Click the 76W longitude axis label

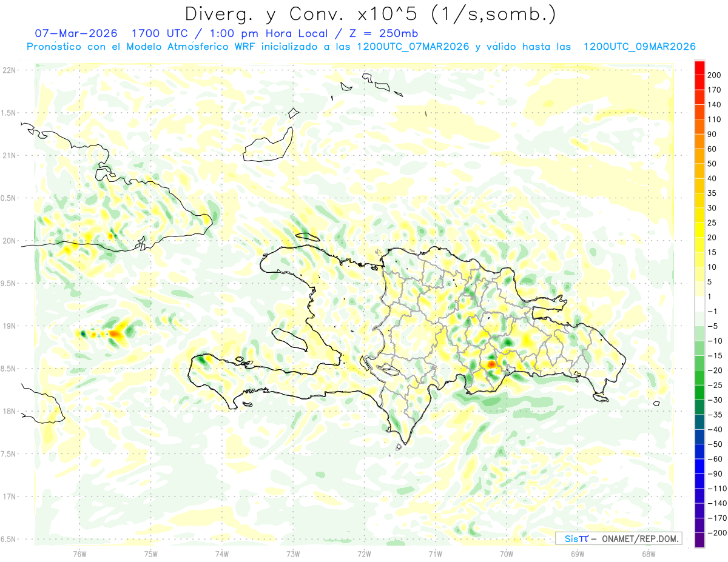coord(79,553)
